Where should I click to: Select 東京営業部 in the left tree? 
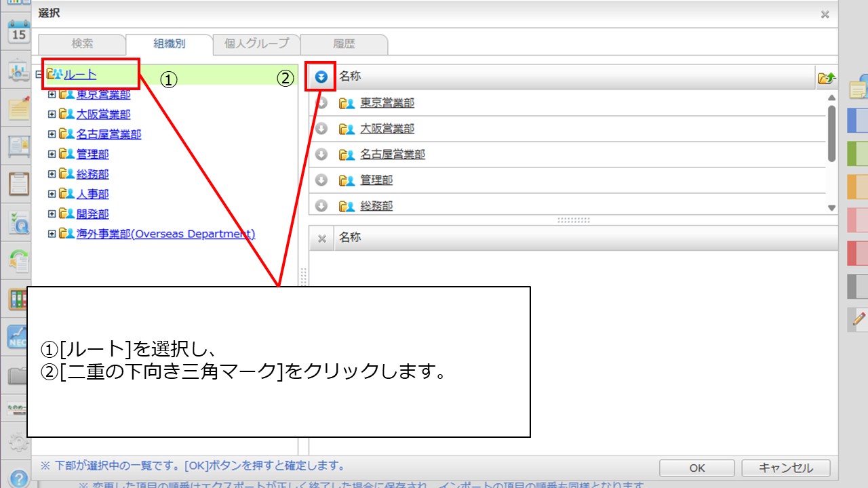(103, 95)
